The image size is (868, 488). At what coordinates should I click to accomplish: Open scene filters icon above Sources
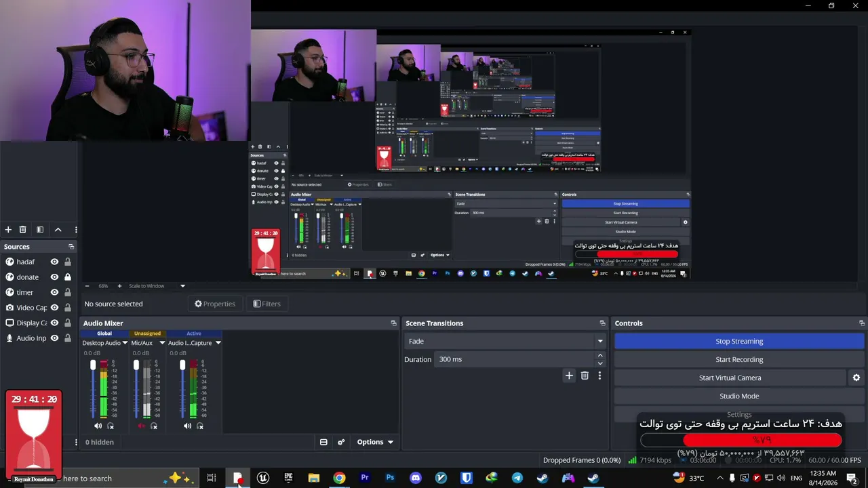40,230
